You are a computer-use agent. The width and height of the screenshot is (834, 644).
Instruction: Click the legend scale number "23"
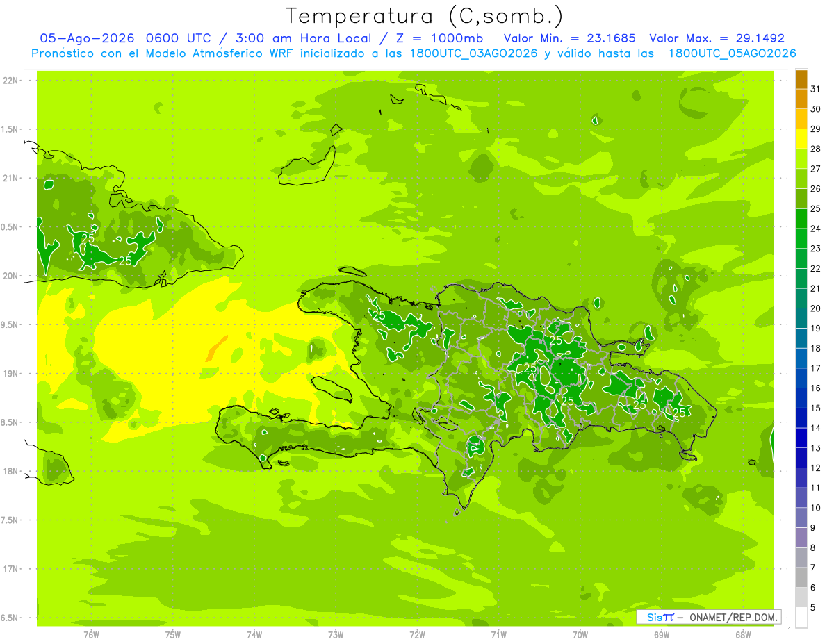[816, 249]
